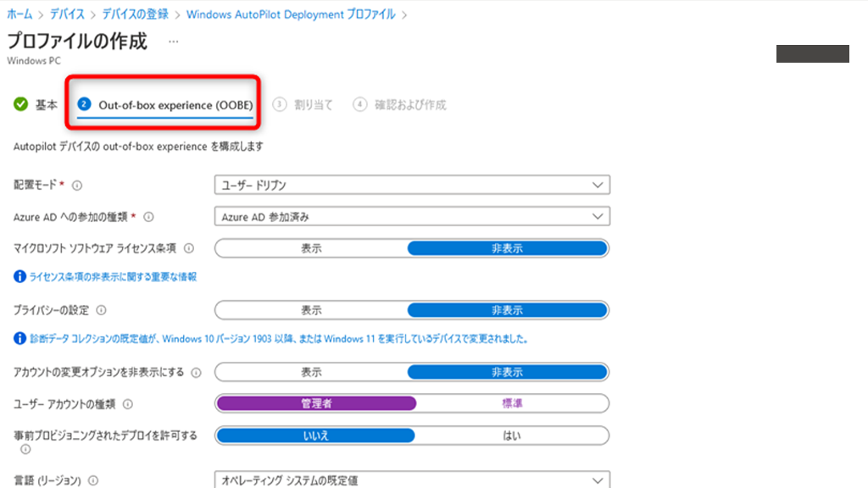
Task: Navigate to デバイスの登録 breadcrumb
Action: (x=135, y=14)
